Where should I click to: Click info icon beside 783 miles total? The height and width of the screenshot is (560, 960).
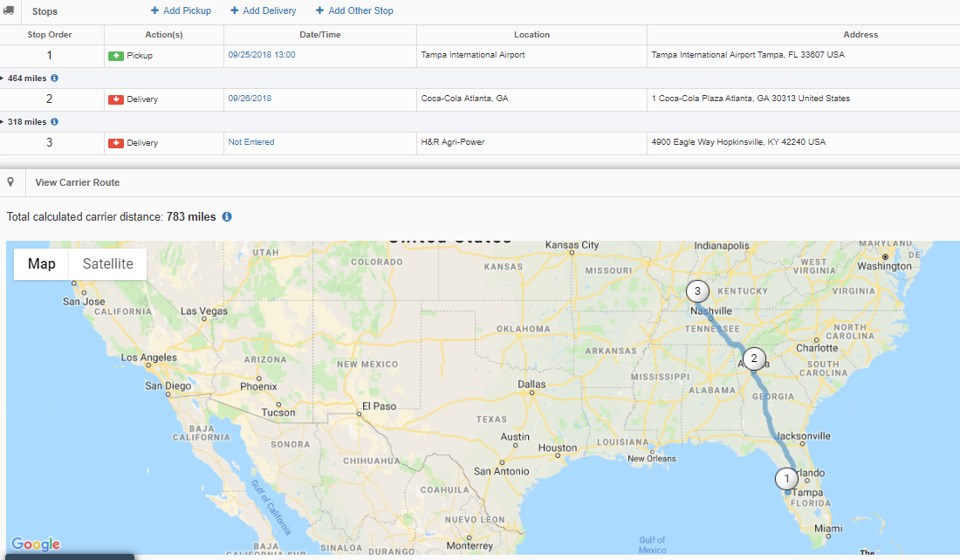227,216
